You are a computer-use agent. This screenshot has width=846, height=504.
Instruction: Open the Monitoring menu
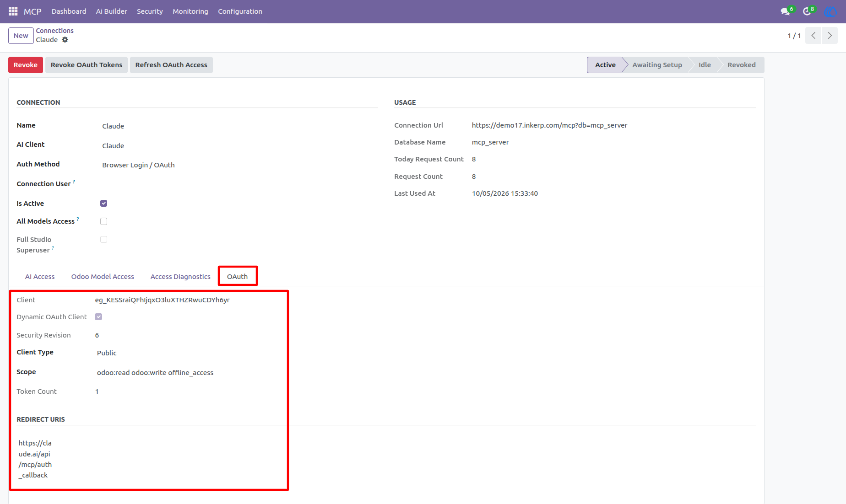point(190,11)
